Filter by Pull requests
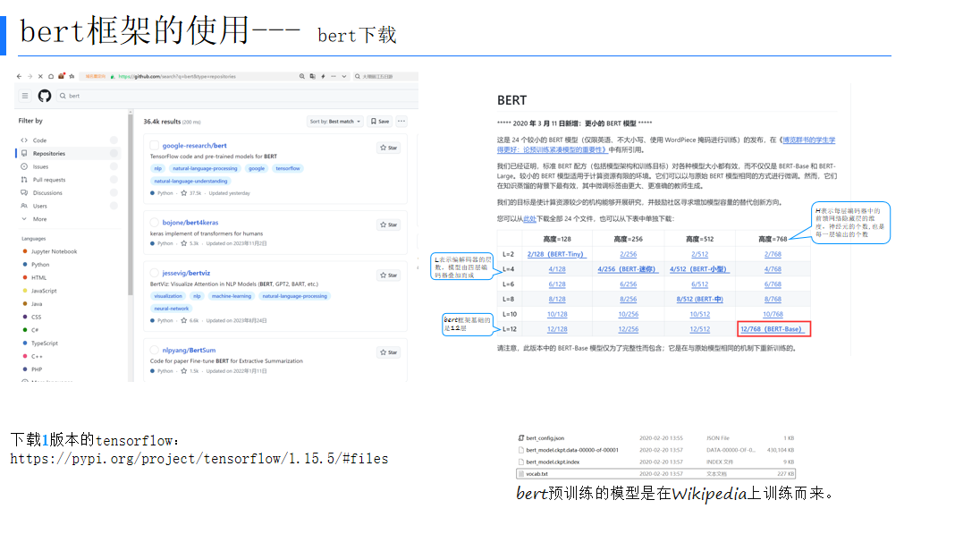The image size is (980, 551). (69, 180)
